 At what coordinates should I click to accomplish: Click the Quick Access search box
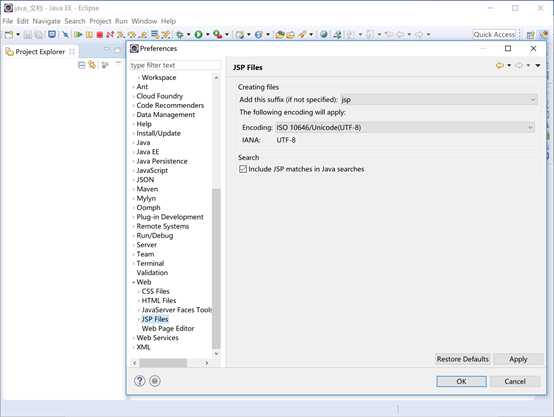click(x=496, y=35)
